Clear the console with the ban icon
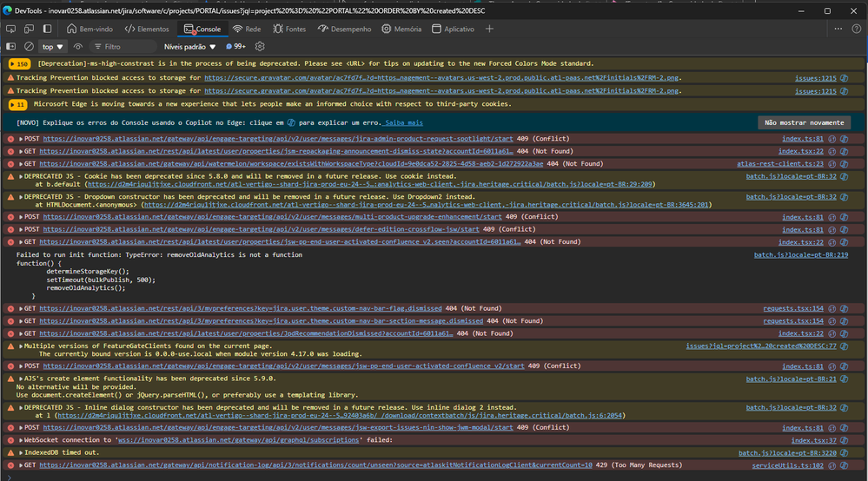Viewport: 868px width, 481px height. (x=29, y=46)
